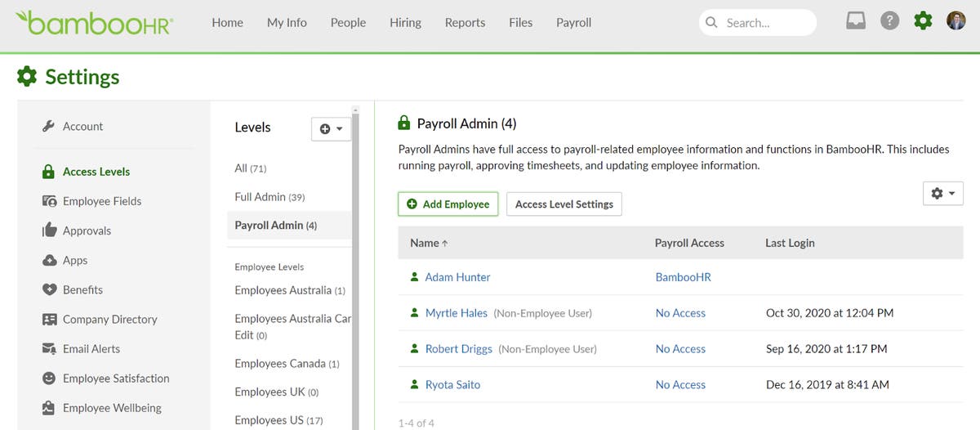Sort the table by Name column
Screen dimensions: 980x430
tap(429, 243)
